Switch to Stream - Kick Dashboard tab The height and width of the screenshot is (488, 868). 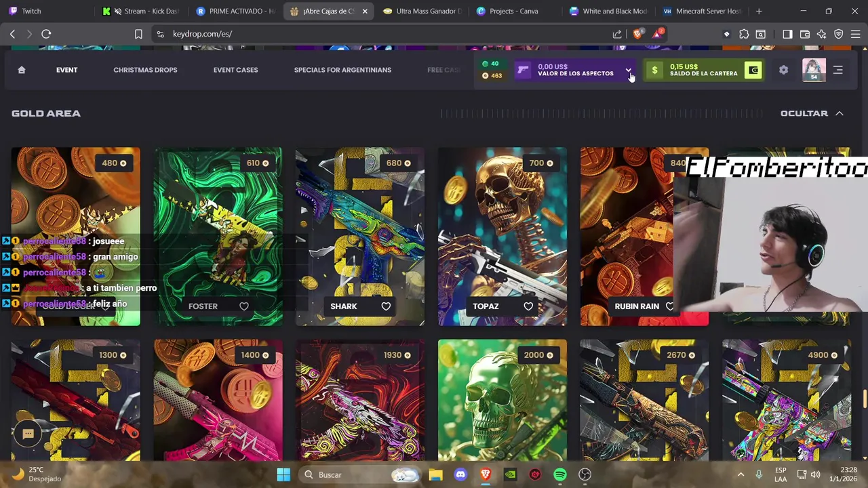(x=140, y=11)
